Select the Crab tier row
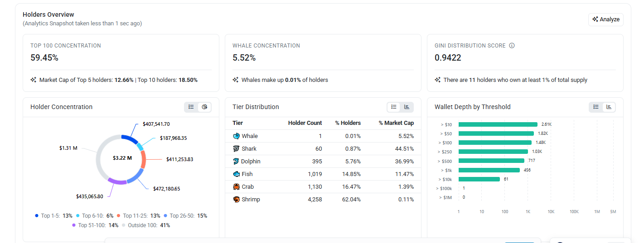Screen dimensions: 644x243 [x=323, y=187]
